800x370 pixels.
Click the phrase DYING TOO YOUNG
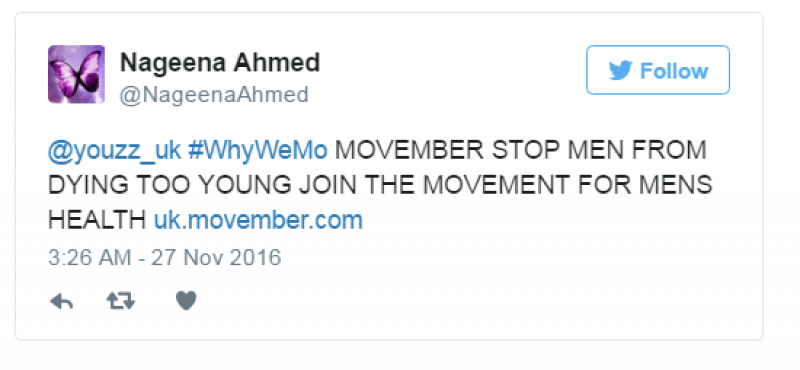tap(170, 185)
